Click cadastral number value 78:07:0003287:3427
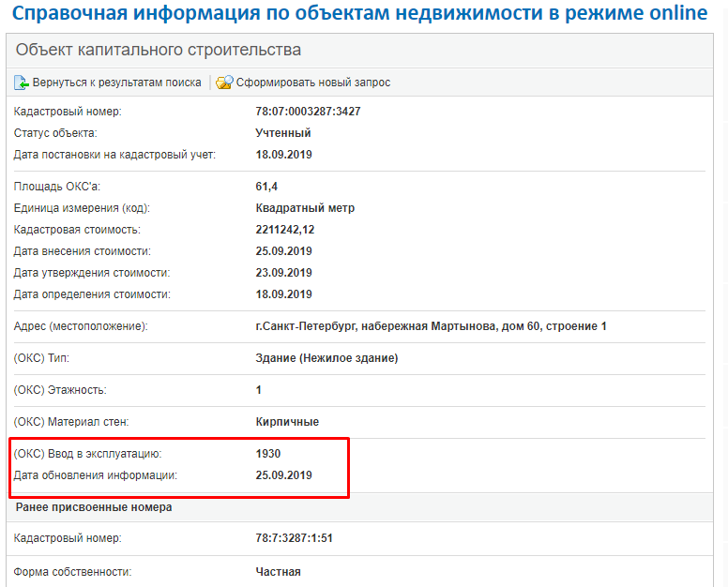The image size is (728, 587). (308, 112)
